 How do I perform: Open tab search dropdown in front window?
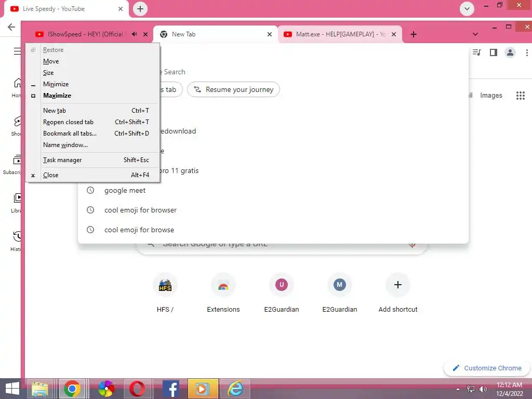click(475, 34)
